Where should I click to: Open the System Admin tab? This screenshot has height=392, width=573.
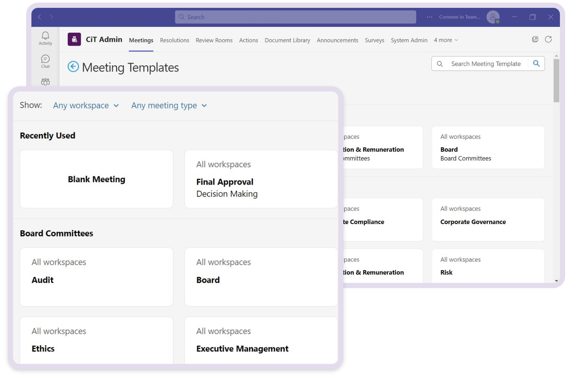click(409, 40)
